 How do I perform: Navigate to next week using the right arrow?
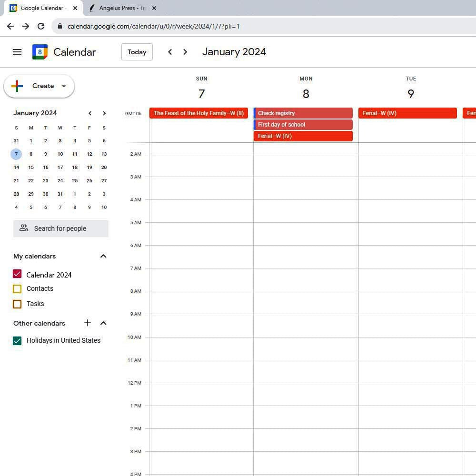(x=185, y=52)
